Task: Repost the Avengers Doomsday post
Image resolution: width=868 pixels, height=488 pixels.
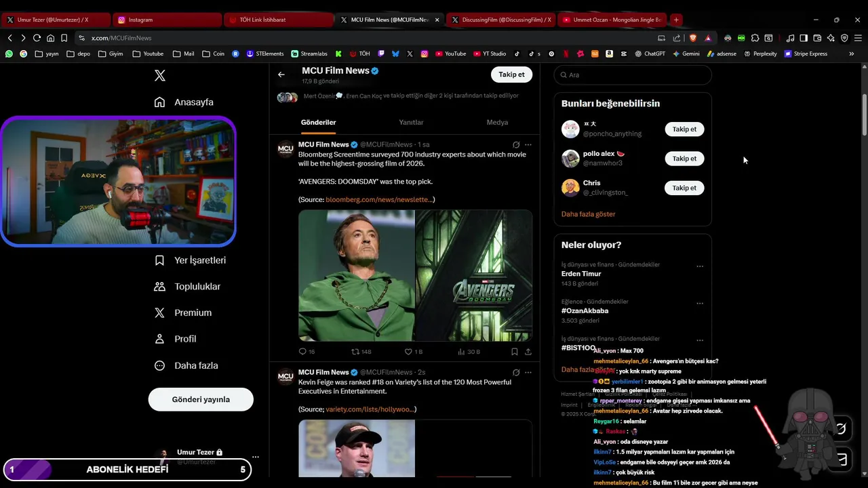Action: [x=361, y=352]
